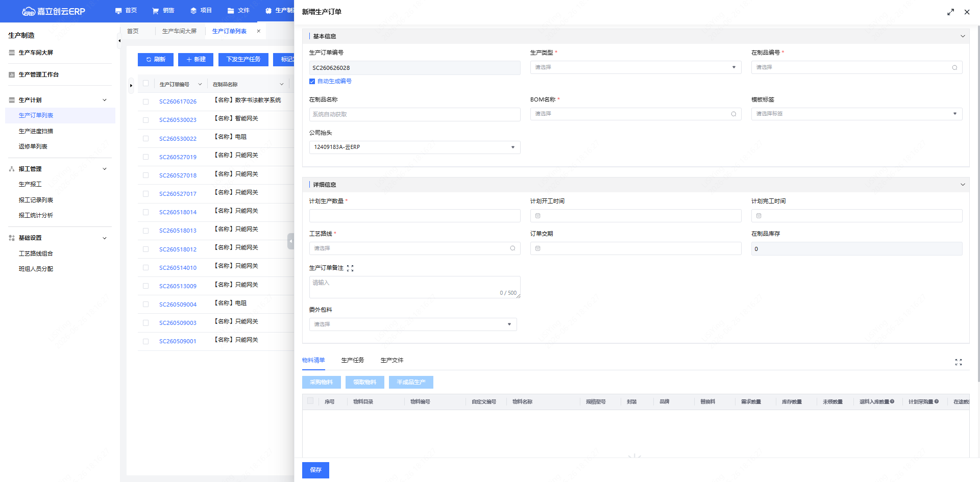Image resolution: width=980 pixels, height=482 pixels.
Task: Click the 刷新 button
Action: tap(156, 60)
